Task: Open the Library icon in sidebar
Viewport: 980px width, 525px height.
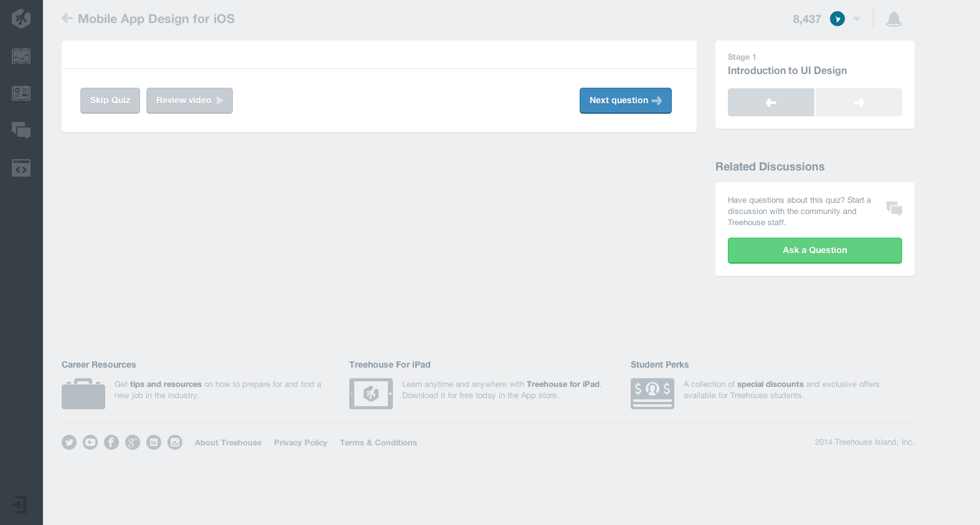Action: pos(21,93)
